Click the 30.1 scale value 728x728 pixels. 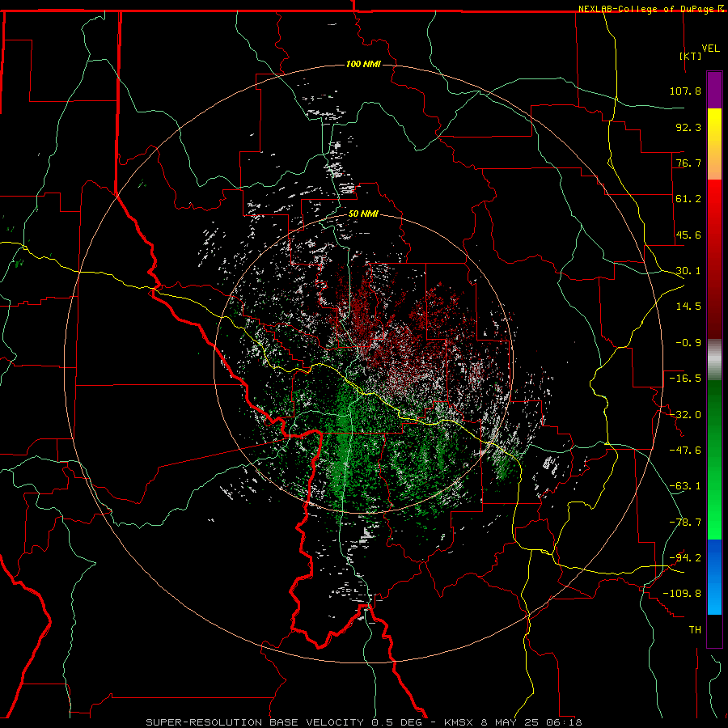(688, 271)
